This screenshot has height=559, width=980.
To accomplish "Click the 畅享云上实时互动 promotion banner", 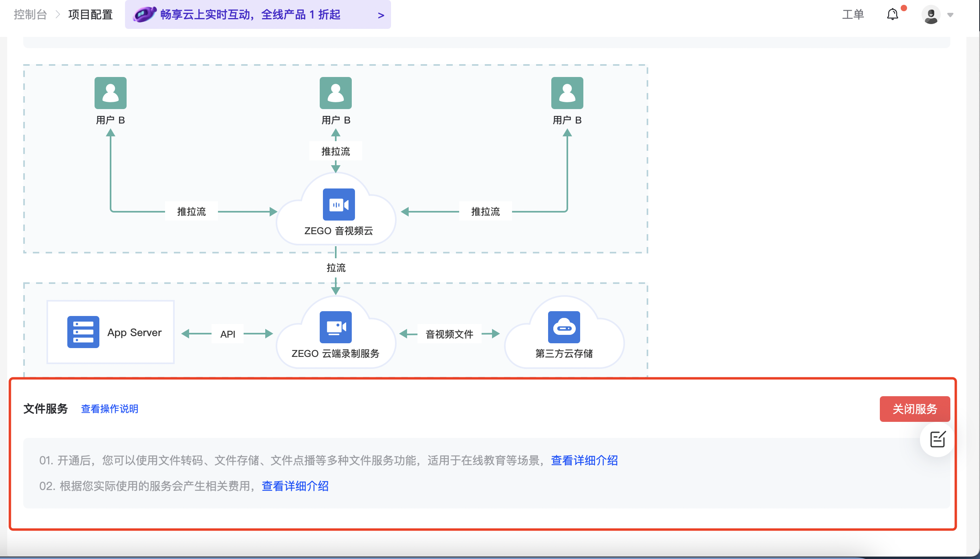I will (250, 15).
